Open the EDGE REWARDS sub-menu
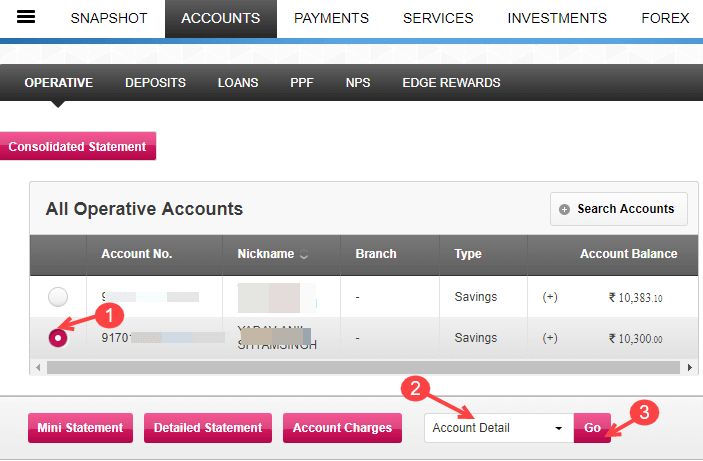This screenshot has height=461, width=703. pyautogui.click(x=451, y=83)
